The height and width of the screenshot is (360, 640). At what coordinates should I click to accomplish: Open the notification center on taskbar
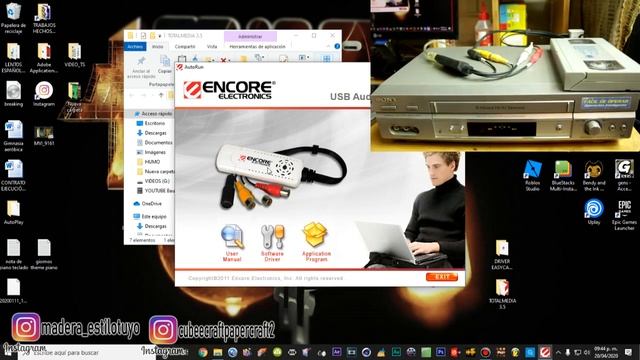tap(629, 352)
